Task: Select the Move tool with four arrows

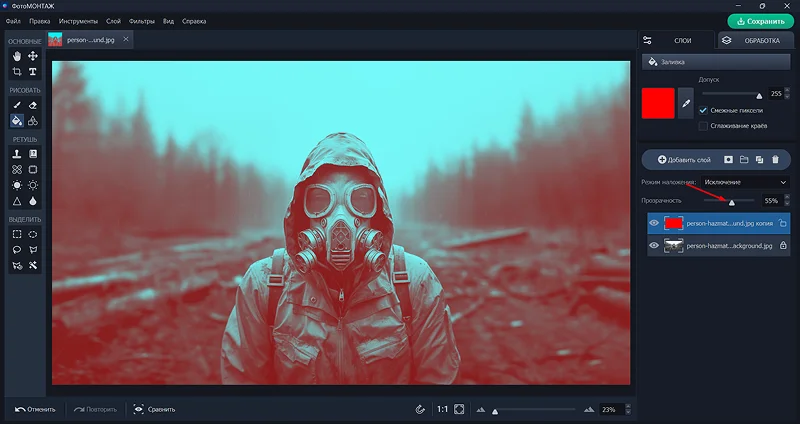Action: click(x=33, y=56)
